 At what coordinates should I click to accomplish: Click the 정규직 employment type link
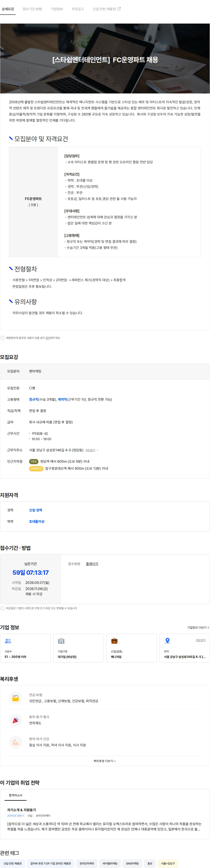(33, 399)
